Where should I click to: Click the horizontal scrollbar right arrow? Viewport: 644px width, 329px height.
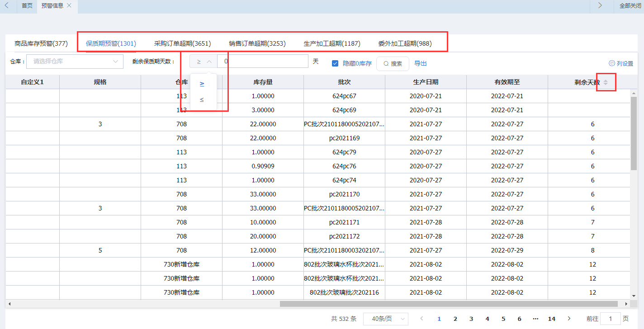[626, 304]
